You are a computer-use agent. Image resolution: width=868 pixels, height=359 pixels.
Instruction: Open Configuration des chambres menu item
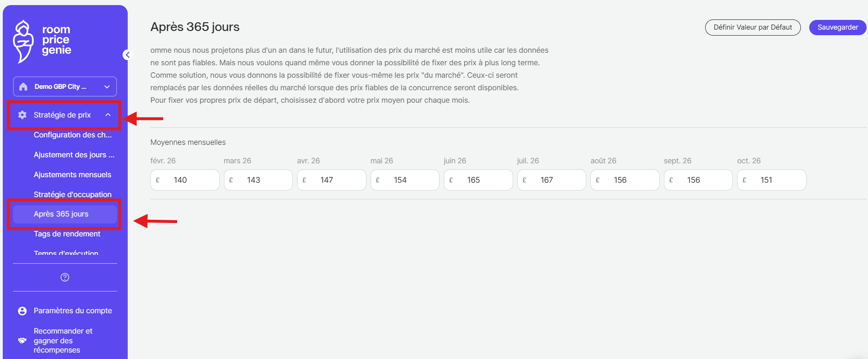coord(73,135)
